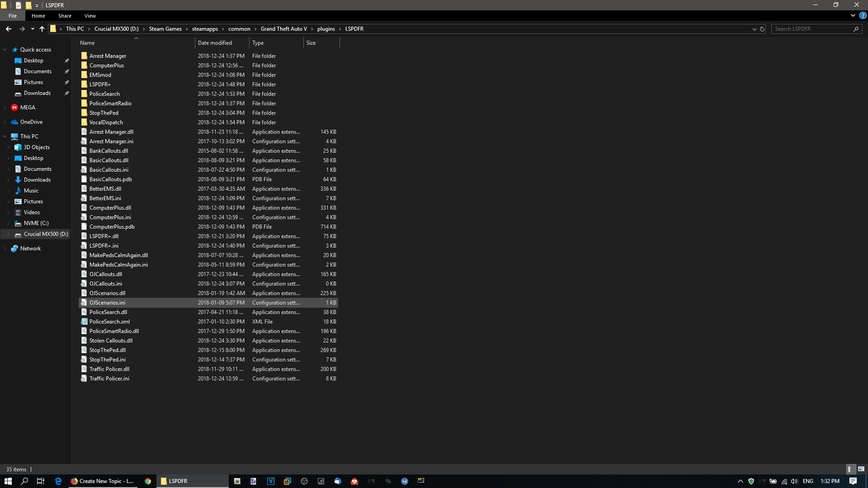Click the Search LSPDFR input field
The height and width of the screenshot is (488, 868).
tap(811, 29)
